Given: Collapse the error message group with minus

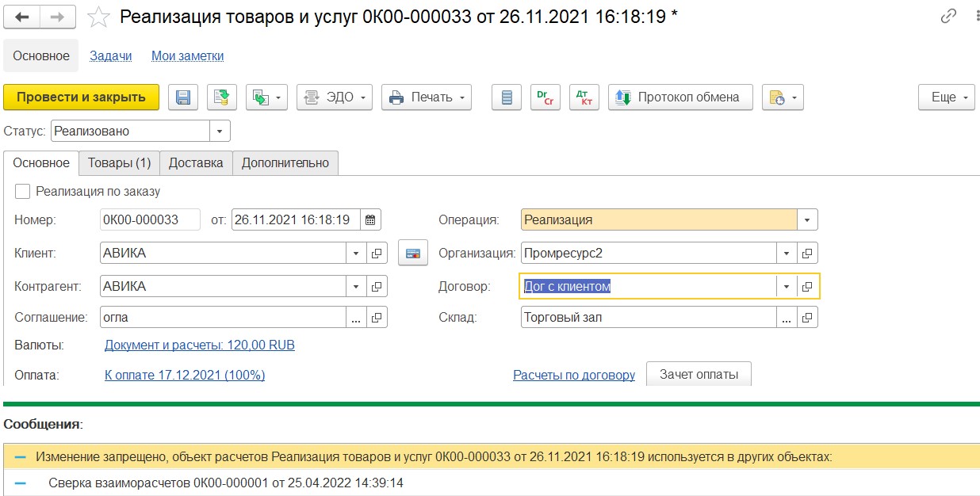Looking at the screenshot, I should click(x=20, y=457).
